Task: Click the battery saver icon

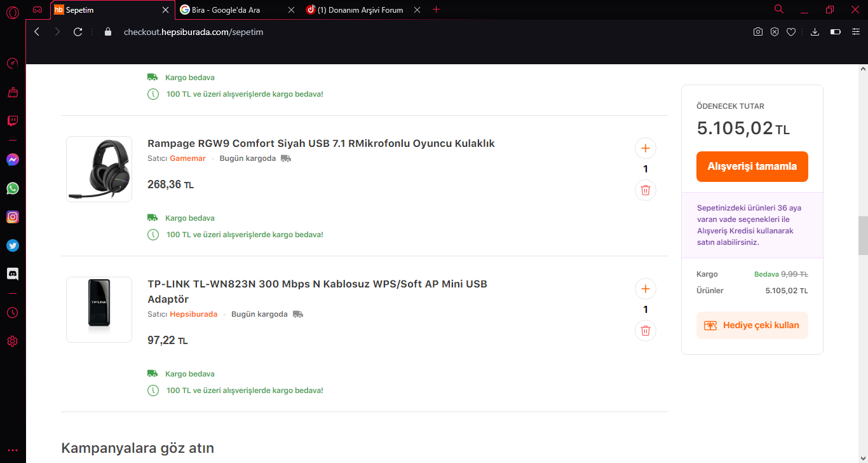Action: (x=836, y=32)
